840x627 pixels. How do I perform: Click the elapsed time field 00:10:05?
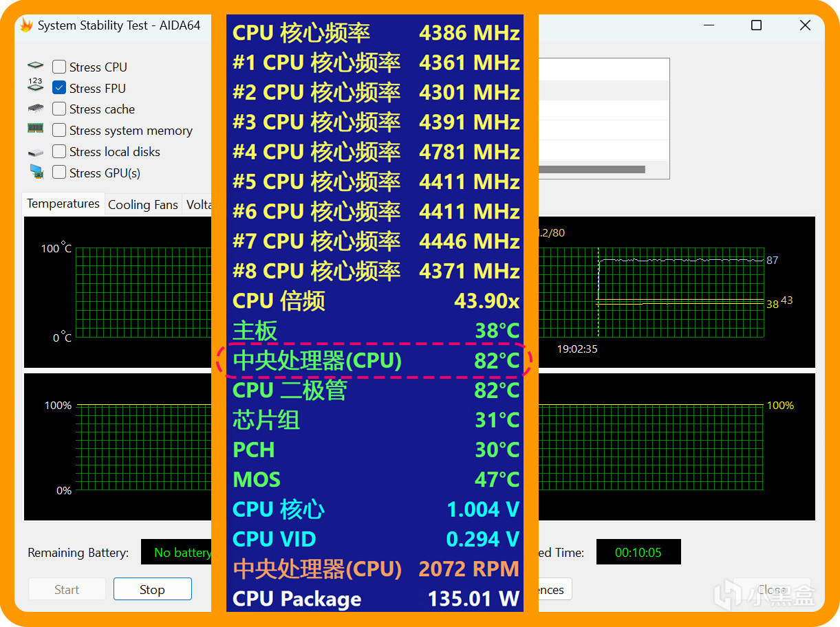(638, 552)
